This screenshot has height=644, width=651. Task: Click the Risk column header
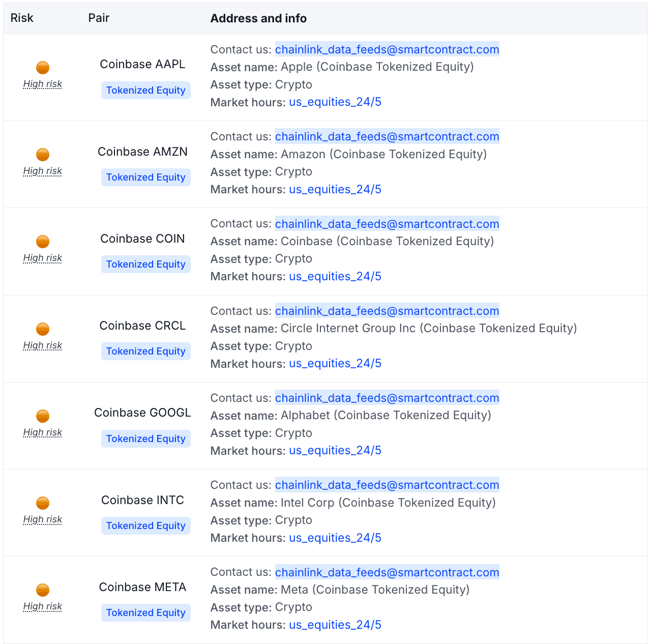(22, 18)
